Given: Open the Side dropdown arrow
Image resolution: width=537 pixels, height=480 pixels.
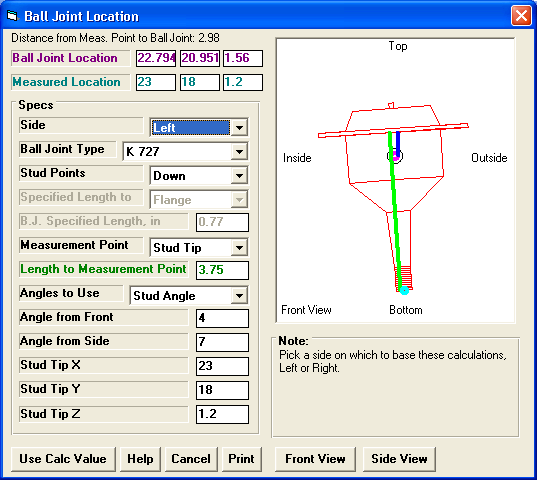Looking at the screenshot, I should (x=239, y=128).
